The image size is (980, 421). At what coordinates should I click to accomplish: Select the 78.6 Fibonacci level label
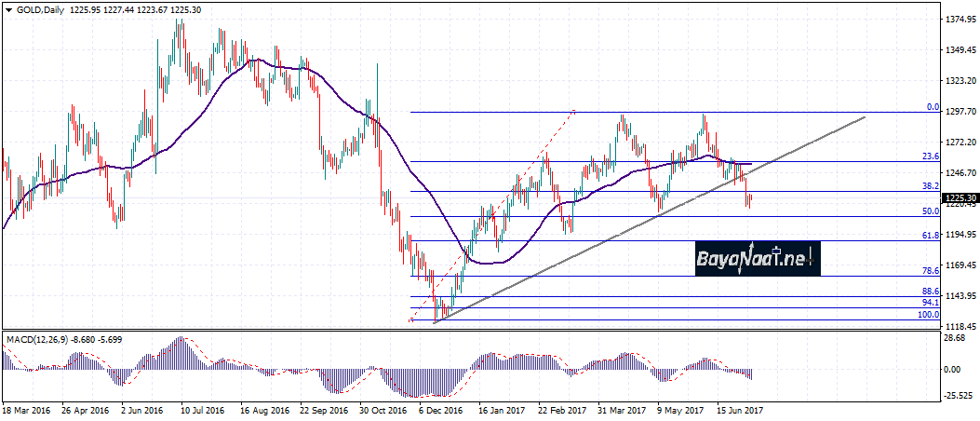(929, 270)
